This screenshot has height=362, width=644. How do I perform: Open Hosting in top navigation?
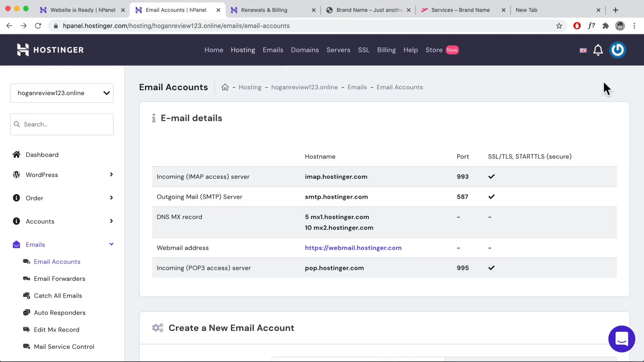[x=243, y=50]
